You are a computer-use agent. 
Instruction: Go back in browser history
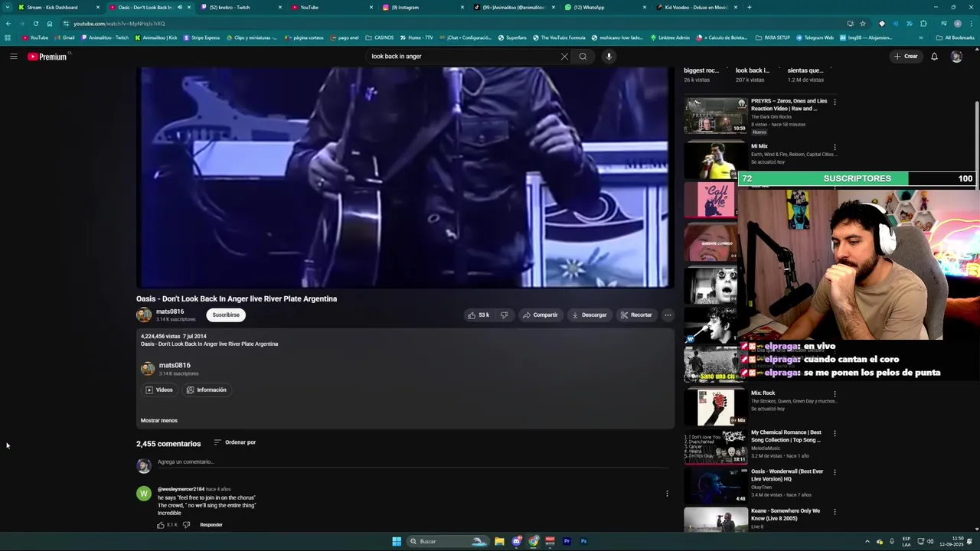pos(8,24)
